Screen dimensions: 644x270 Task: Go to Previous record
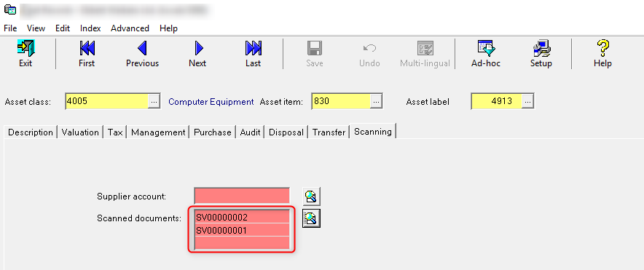(x=143, y=54)
